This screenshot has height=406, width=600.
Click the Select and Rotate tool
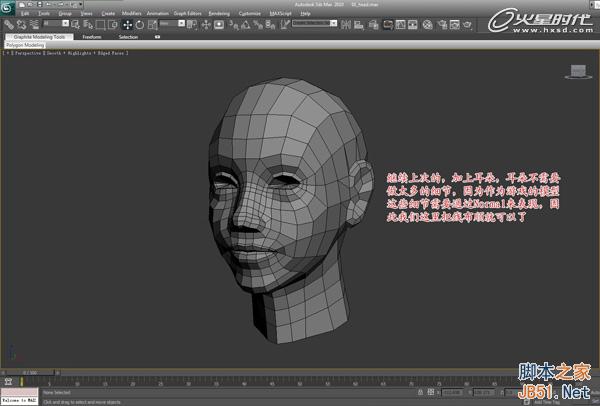(x=139, y=23)
